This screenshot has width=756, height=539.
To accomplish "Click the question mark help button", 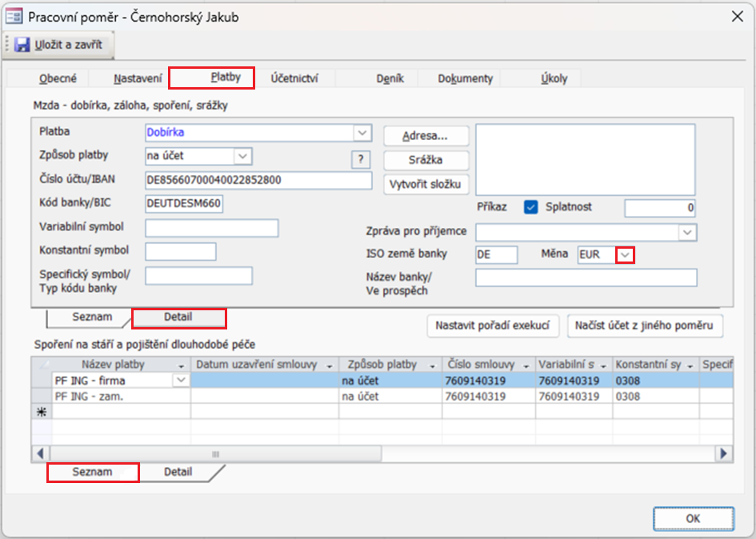I will coord(361,160).
